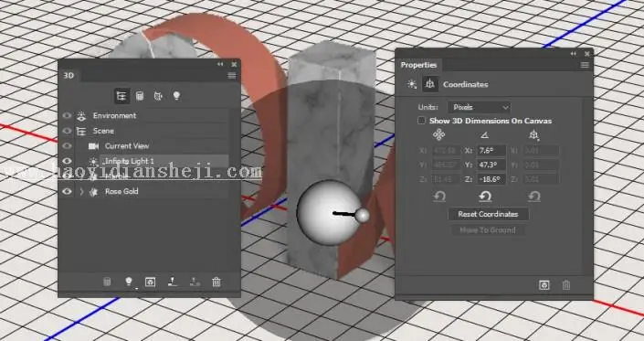Click Start Print icon in 3D panel footer
The image size is (644, 341).
[x=173, y=282]
